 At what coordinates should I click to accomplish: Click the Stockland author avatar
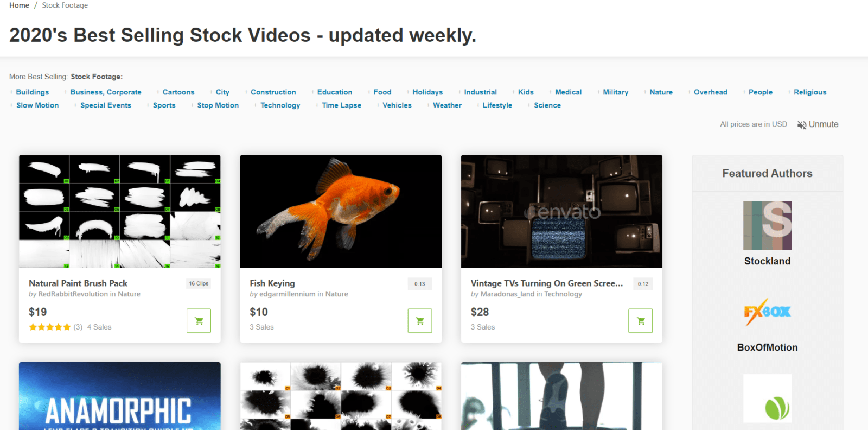(x=767, y=225)
